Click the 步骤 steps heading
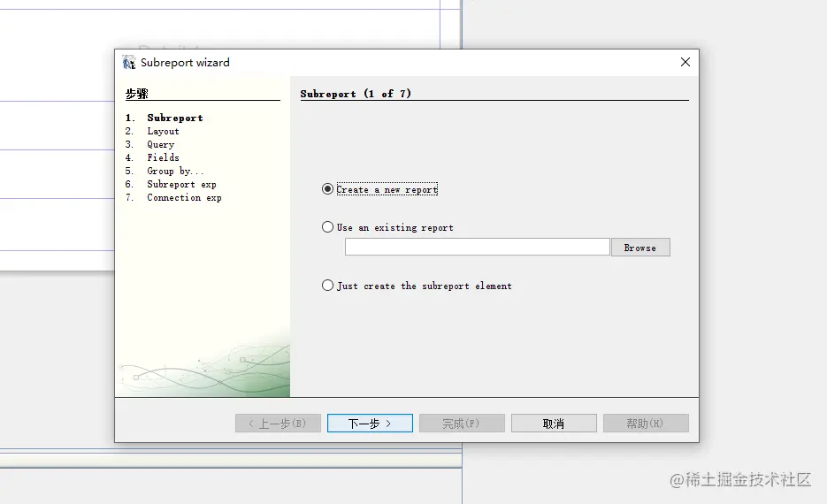Image resolution: width=827 pixels, height=504 pixels. pyautogui.click(x=136, y=94)
